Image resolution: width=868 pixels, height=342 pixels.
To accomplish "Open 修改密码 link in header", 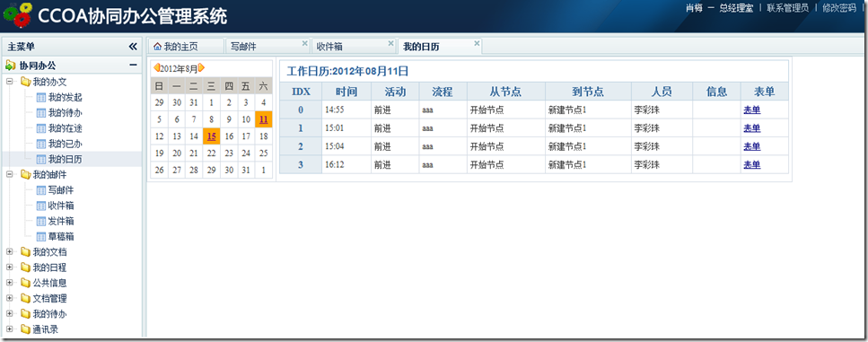I will coord(838,8).
